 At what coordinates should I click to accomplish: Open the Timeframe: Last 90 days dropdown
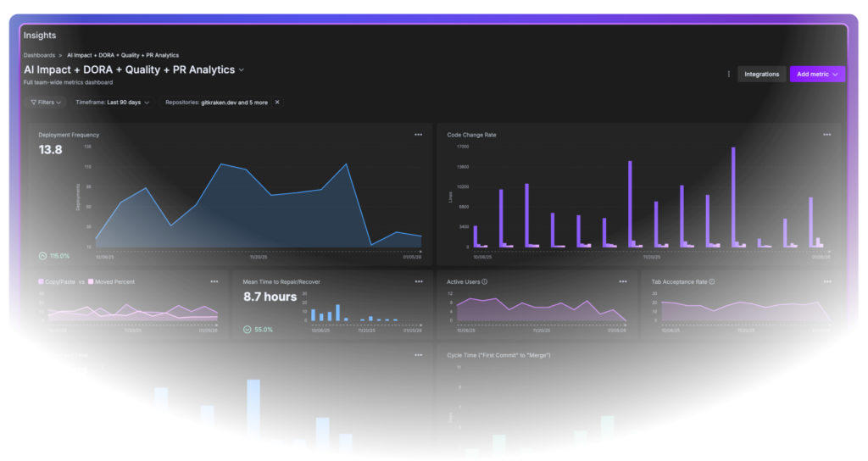point(113,103)
